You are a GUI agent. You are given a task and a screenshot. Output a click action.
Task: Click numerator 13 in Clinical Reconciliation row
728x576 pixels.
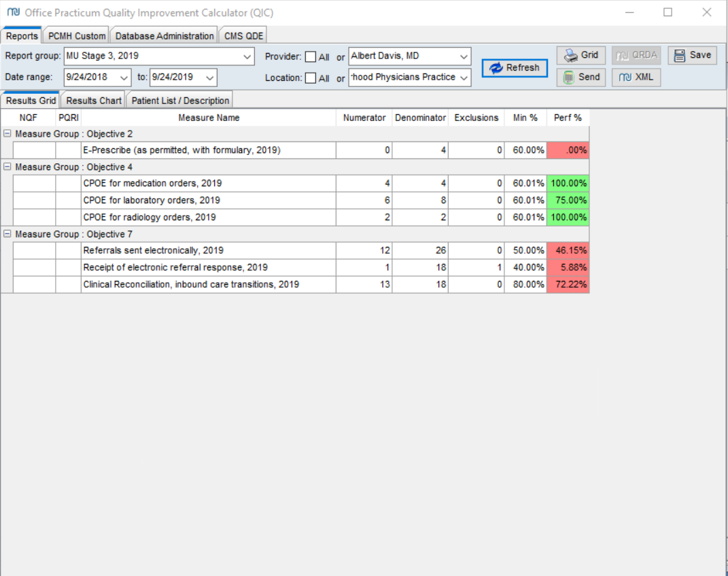(364, 284)
